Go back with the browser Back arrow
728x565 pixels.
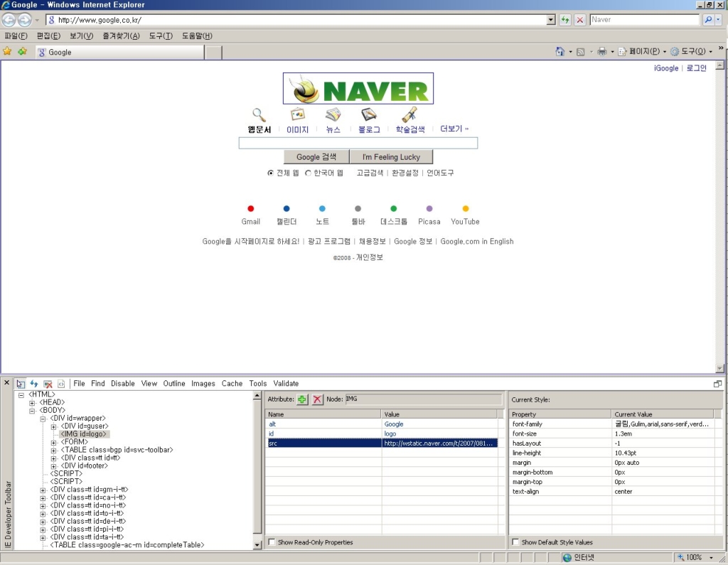point(9,20)
